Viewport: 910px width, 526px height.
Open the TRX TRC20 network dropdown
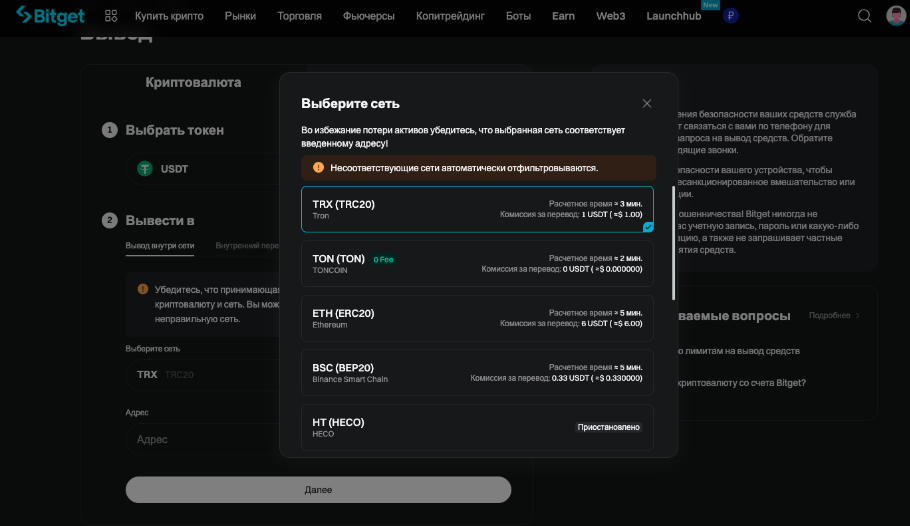[203, 374]
